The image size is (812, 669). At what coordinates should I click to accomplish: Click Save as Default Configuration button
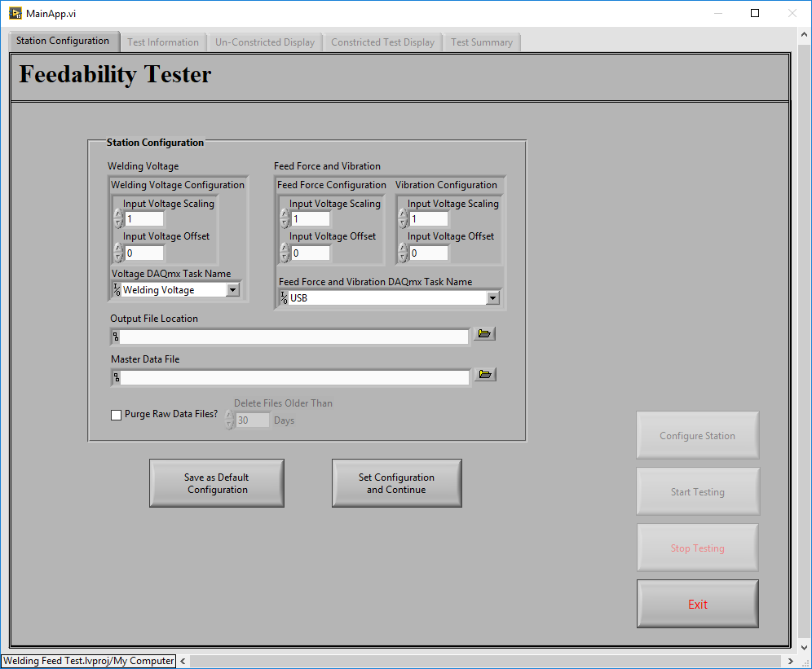pyautogui.click(x=217, y=483)
